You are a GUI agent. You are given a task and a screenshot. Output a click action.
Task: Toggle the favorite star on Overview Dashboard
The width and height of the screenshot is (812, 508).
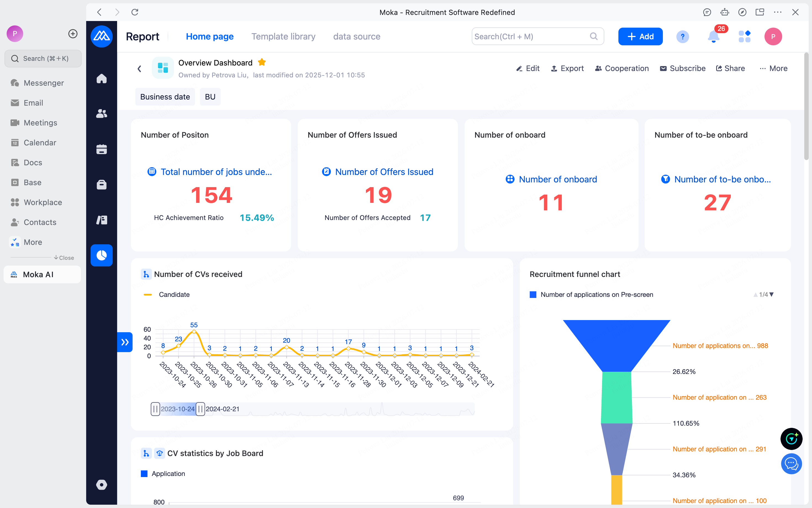click(262, 62)
